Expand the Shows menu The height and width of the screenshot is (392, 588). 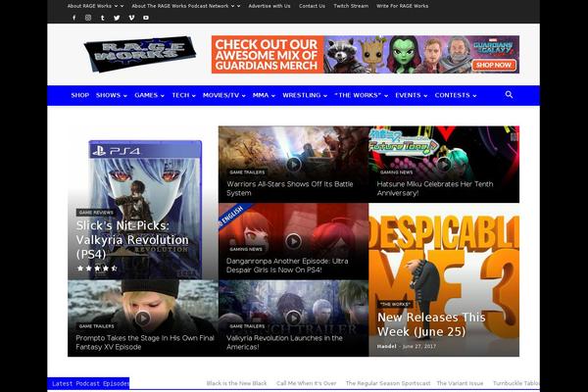coord(112,95)
